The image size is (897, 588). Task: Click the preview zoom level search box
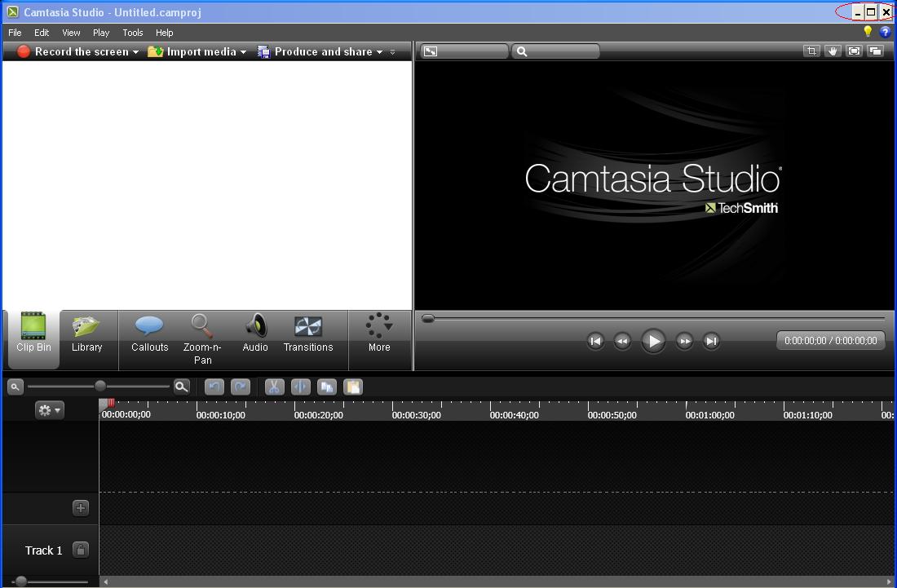pos(555,51)
